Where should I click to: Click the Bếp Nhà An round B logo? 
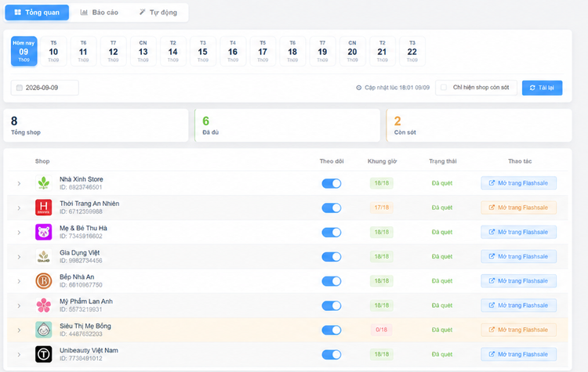click(x=43, y=281)
